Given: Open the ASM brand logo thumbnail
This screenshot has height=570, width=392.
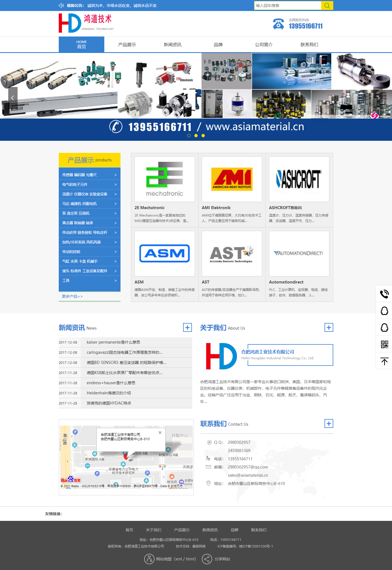Looking at the screenshot, I should pyautogui.click(x=165, y=254).
